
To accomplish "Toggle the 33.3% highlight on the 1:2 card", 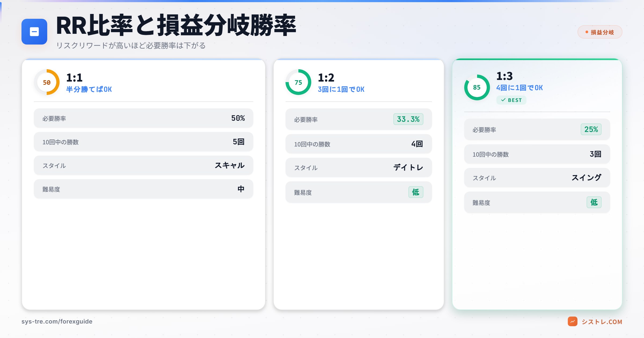I will pyautogui.click(x=408, y=119).
